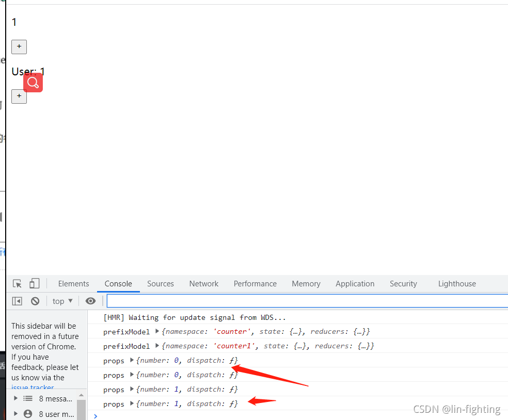
Task: Expand the 8 user messages group
Action: (x=15, y=413)
